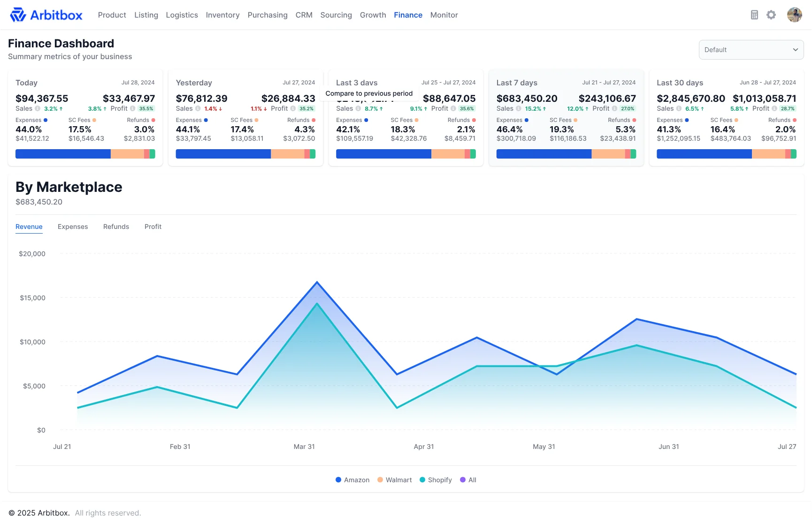Viewport: 812px width, 524px height.
Task: Click info icon next to Last 7 days Sales
Action: [x=519, y=108]
